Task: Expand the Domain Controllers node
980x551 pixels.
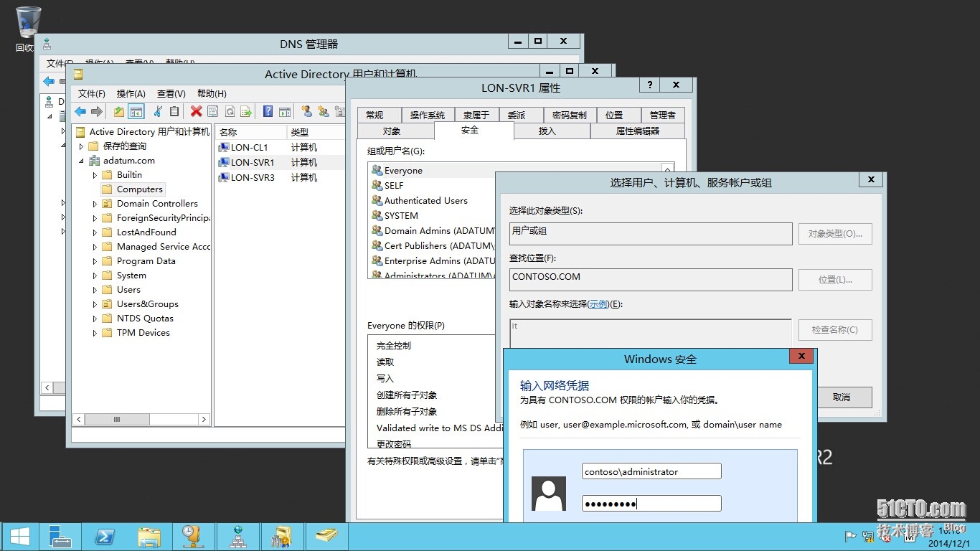Action: [x=95, y=204]
